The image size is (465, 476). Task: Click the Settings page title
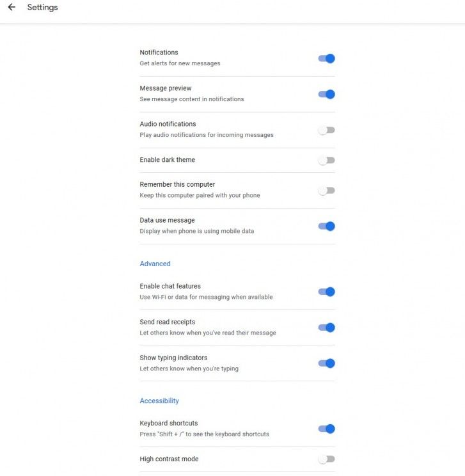point(42,7)
